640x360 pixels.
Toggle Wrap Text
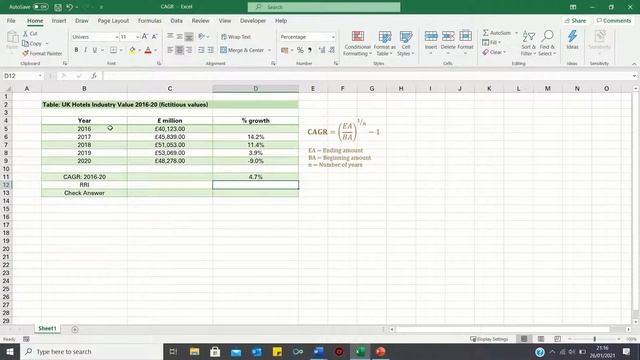236,37
